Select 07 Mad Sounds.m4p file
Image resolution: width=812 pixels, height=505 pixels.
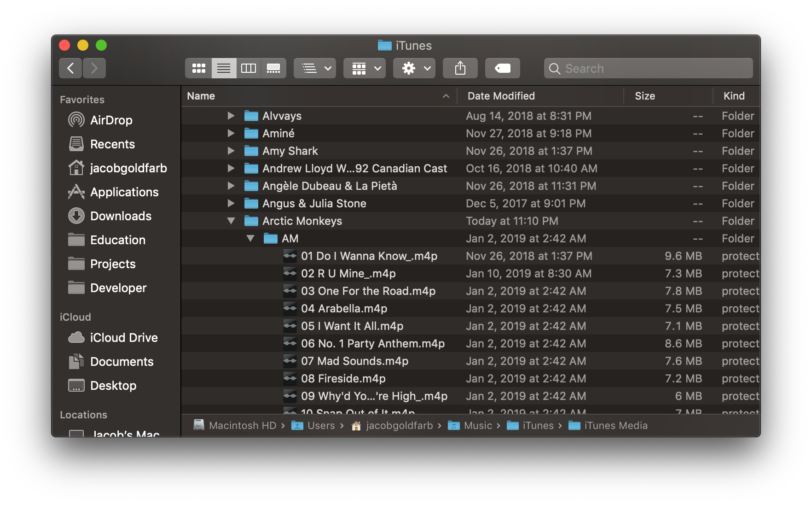[470, 361]
